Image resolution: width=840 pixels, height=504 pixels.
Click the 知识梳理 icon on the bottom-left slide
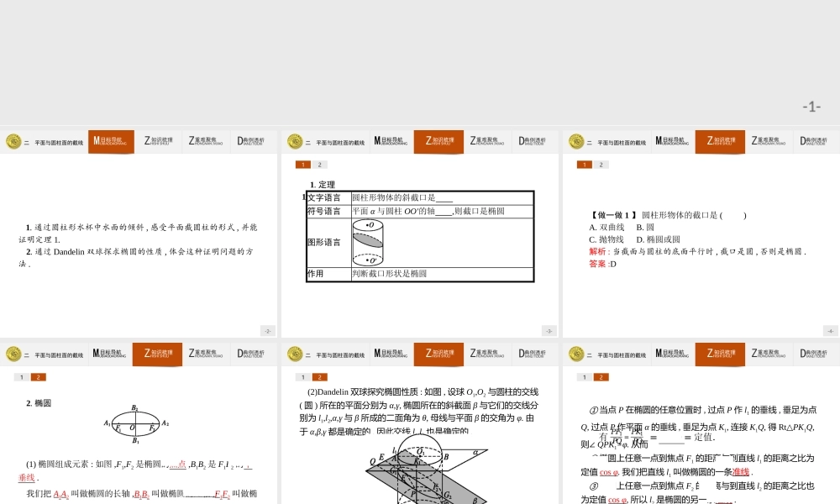pos(157,354)
